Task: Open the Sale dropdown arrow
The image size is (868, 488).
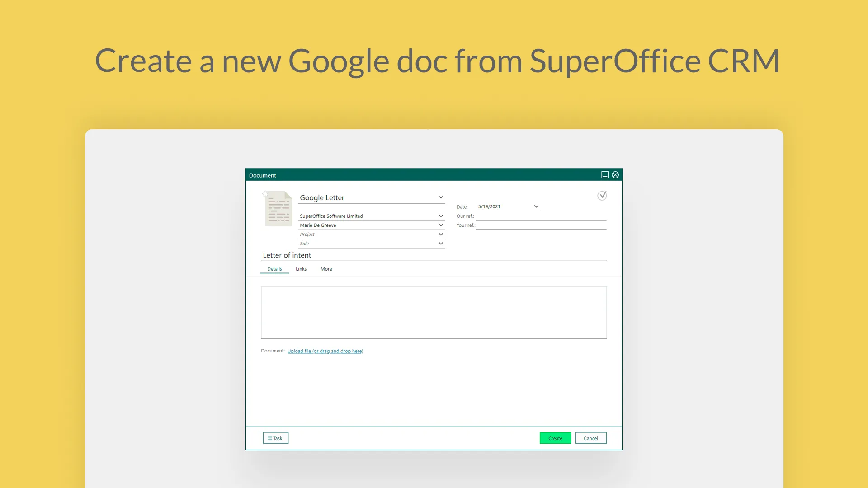Action: tap(440, 244)
